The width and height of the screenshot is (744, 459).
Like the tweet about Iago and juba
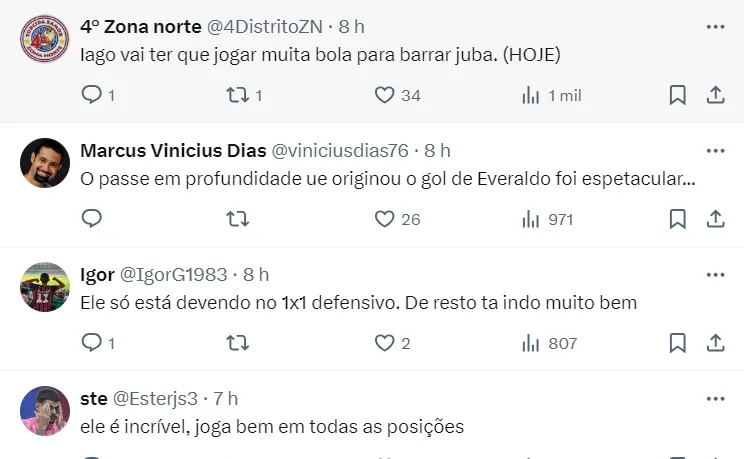[x=385, y=95]
